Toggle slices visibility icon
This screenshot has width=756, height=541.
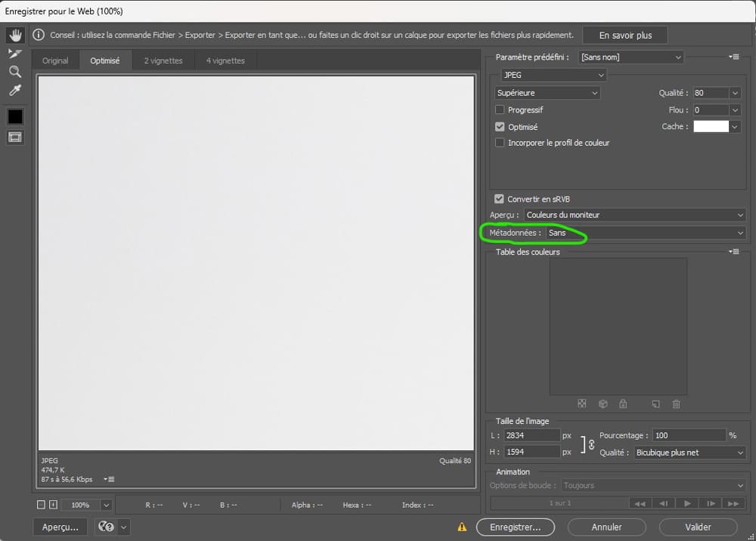15,137
